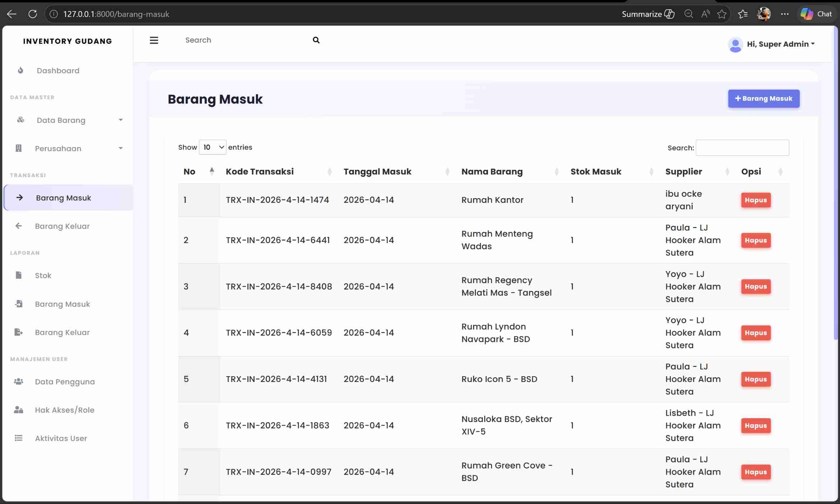Image resolution: width=840 pixels, height=504 pixels.
Task: Click the page vertical scrollbar
Action: coord(836,183)
